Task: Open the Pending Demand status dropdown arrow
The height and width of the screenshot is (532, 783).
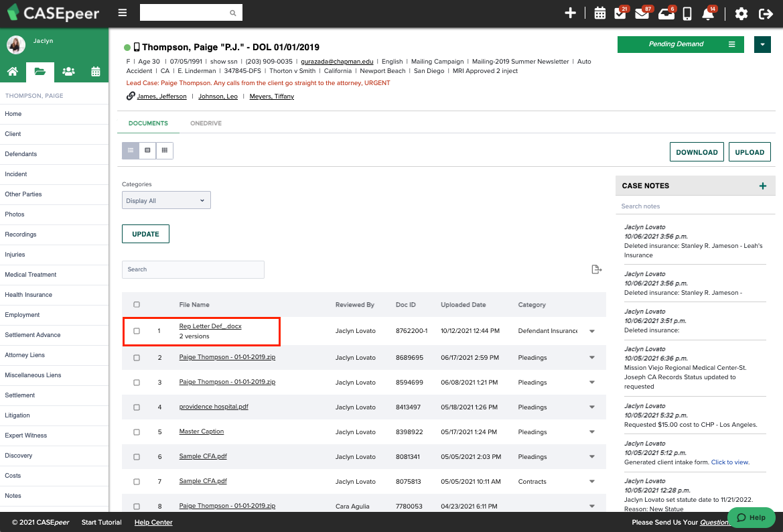Action: pyautogui.click(x=763, y=44)
